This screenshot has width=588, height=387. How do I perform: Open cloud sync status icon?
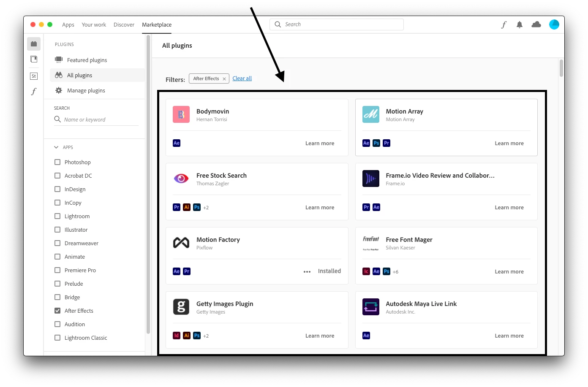(536, 24)
